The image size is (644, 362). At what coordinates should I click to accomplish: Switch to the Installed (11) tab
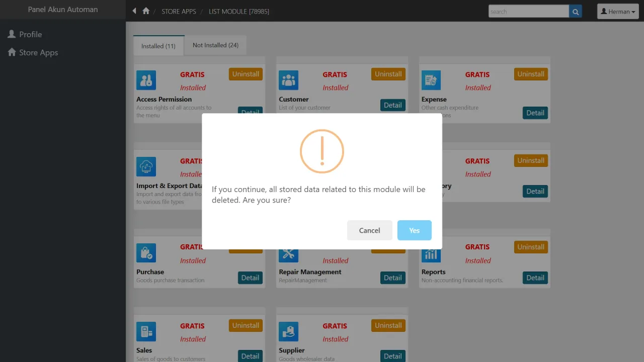tap(158, 46)
